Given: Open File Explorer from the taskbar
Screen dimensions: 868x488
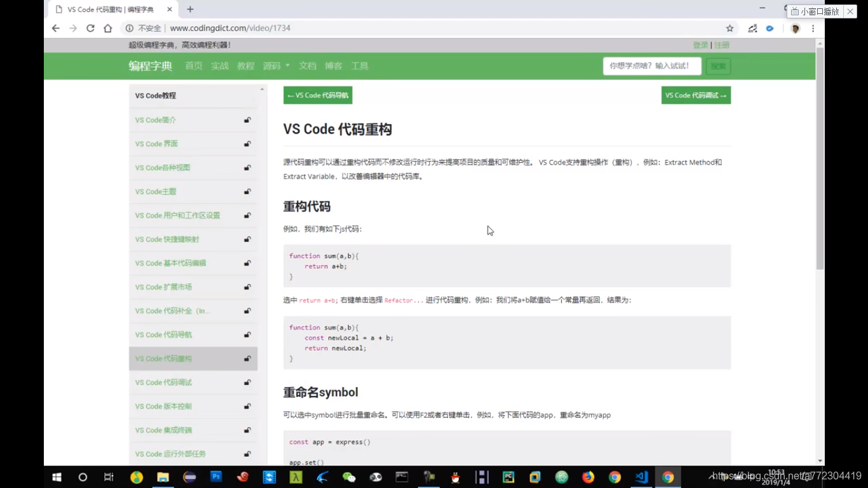Looking at the screenshot, I should coord(163,477).
